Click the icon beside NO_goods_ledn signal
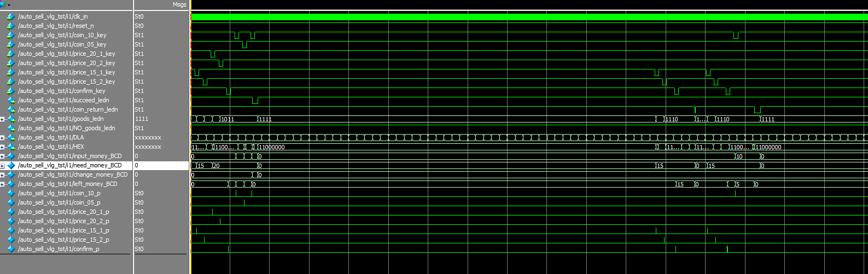Screen dimensions: 868x274 tap(11, 128)
